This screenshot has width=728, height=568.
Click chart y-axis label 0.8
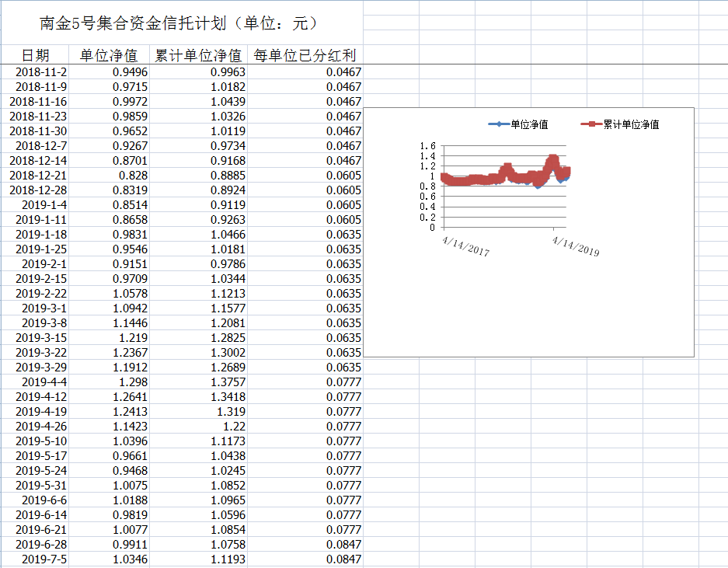[x=427, y=186]
